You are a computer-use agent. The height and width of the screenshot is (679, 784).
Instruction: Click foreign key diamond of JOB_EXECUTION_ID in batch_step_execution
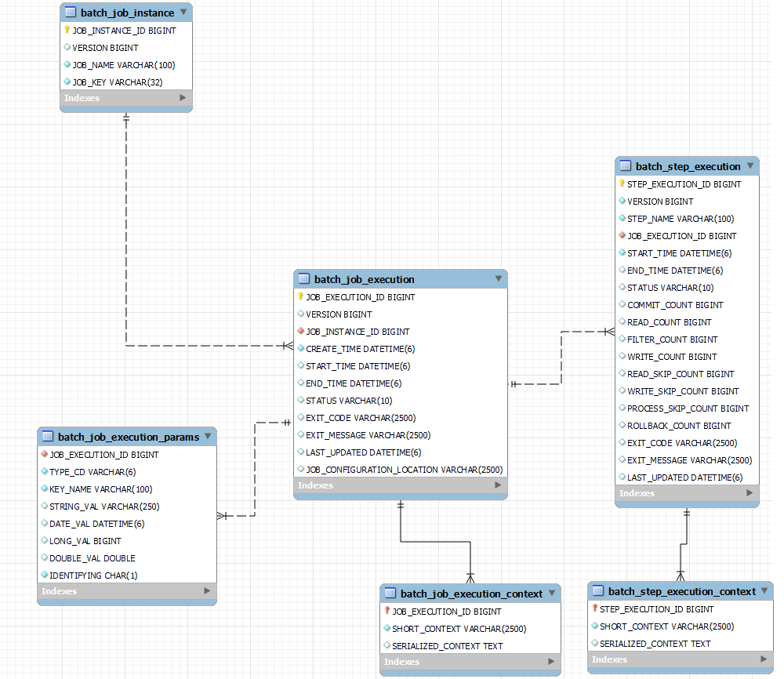coord(622,235)
